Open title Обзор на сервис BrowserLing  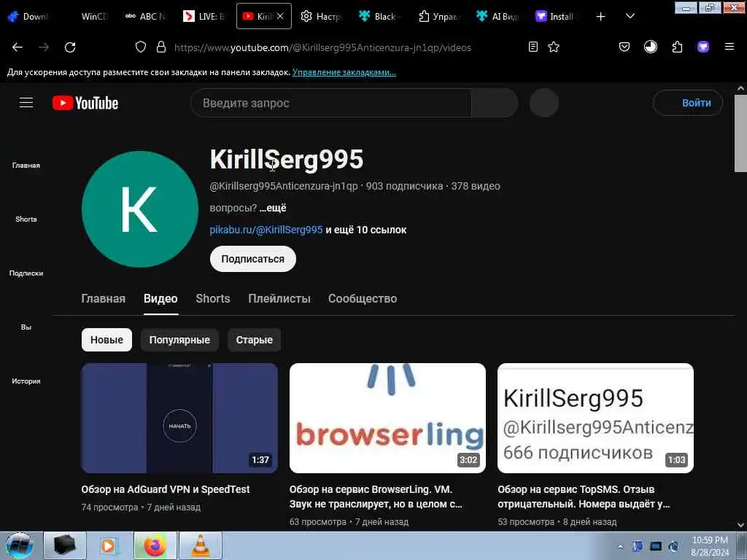coord(376,497)
